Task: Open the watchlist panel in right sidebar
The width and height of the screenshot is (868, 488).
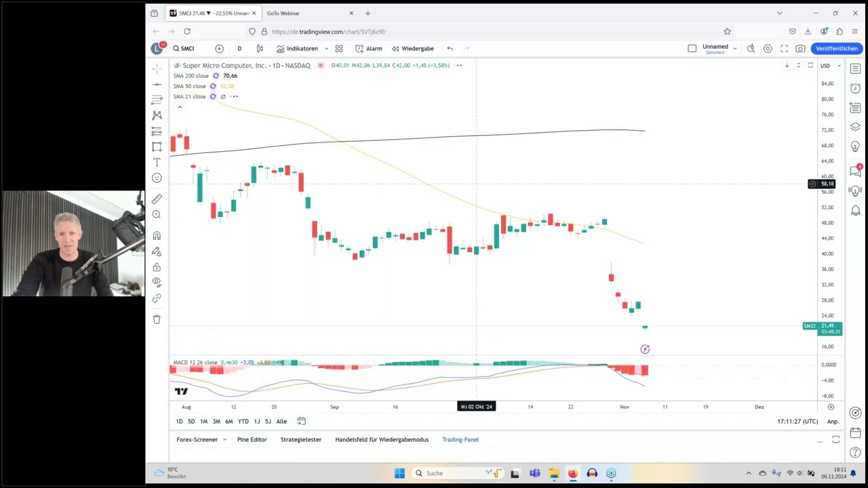Action: pyautogui.click(x=855, y=69)
